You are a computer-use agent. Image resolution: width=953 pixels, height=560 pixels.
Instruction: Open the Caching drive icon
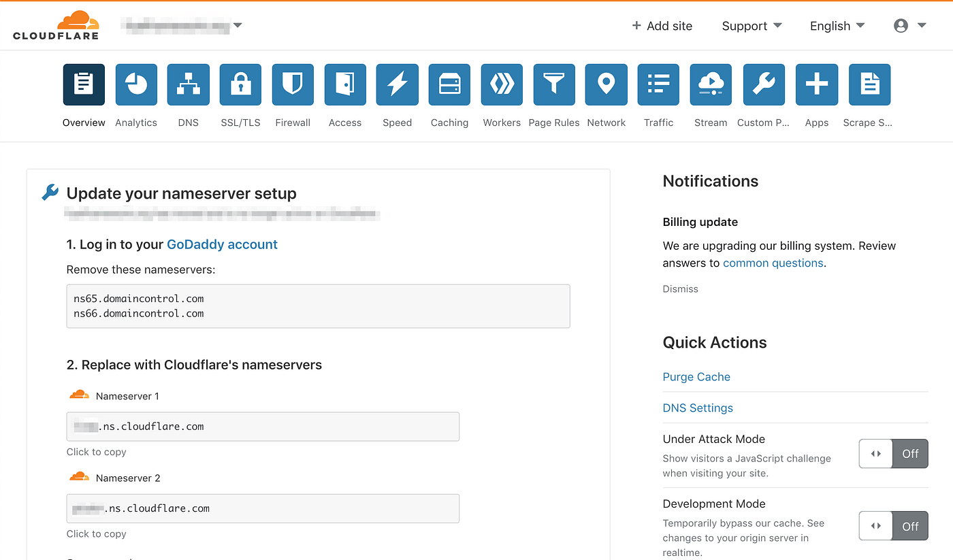[x=449, y=84]
